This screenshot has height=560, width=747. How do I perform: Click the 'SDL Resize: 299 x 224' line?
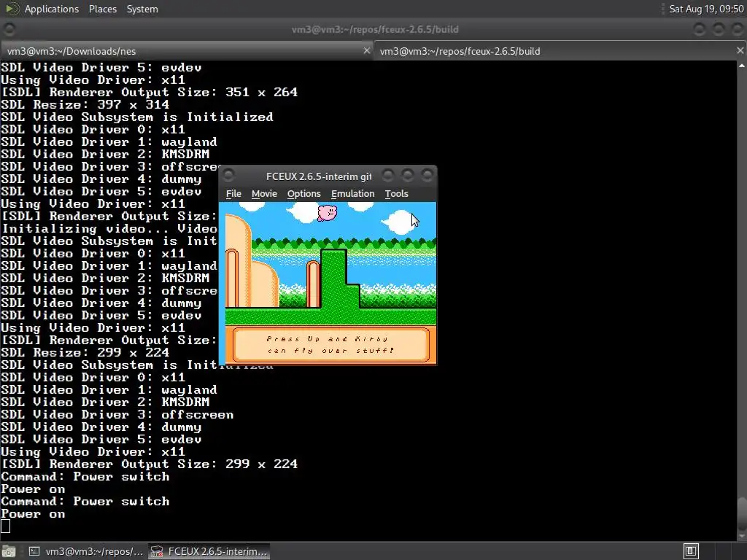point(85,353)
